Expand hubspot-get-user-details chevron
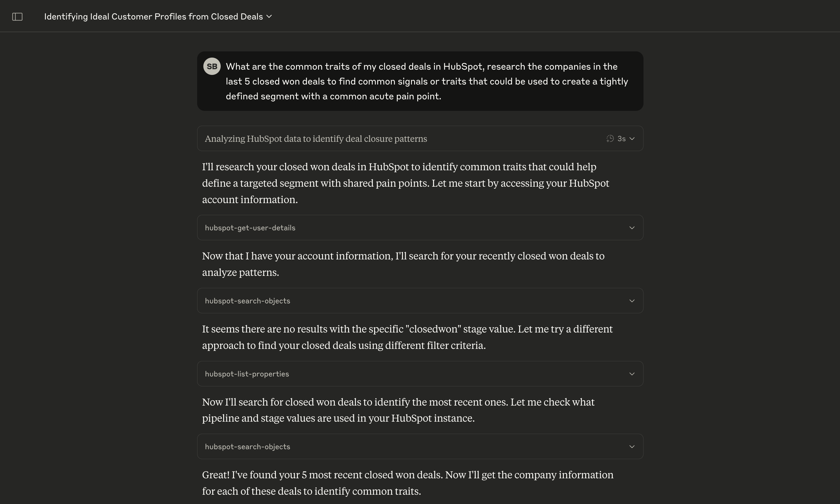840x504 pixels. (x=632, y=228)
